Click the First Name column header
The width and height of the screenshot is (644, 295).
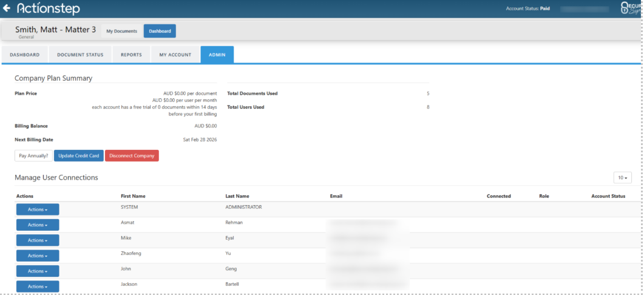(x=133, y=196)
